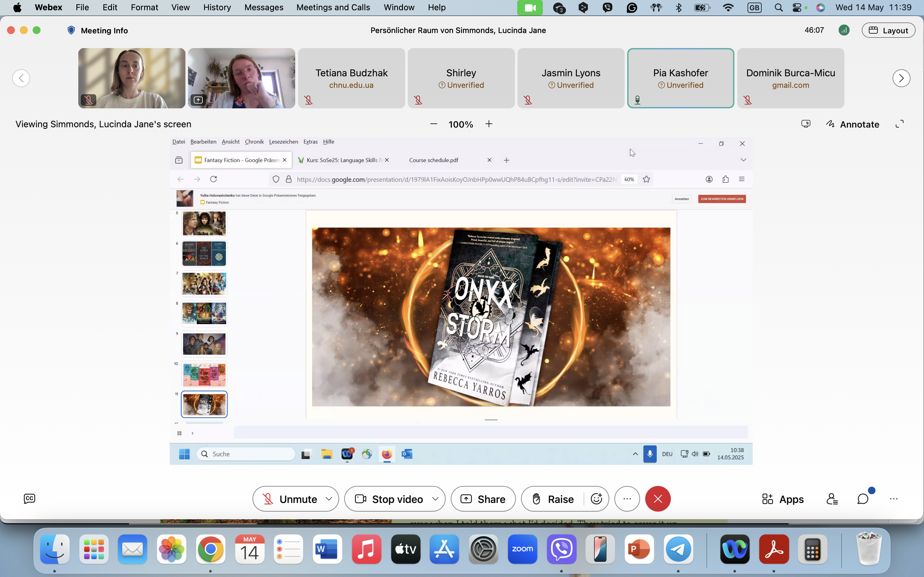This screenshot has width=924, height=577.
Task: Show next participants with the right arrow
Action: click(901, 78)
